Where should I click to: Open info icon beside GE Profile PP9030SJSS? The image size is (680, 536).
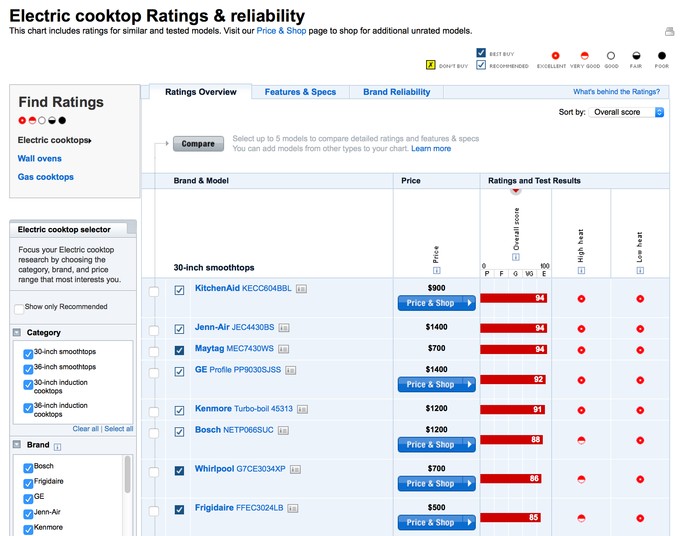tap(291, 370)
